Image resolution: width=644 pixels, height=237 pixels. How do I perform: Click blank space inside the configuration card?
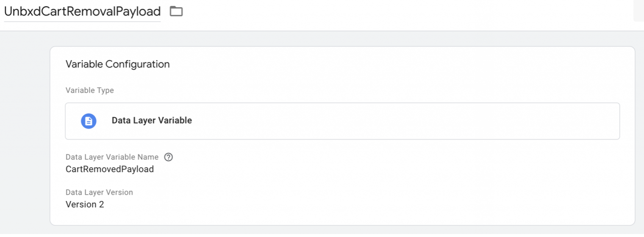(381, 186)
